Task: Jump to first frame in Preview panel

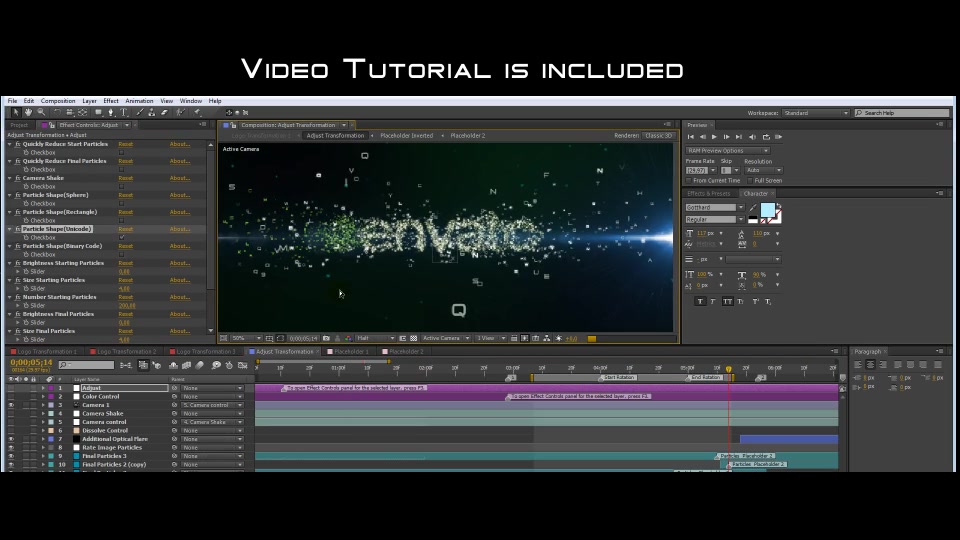Action: [691, 137]
